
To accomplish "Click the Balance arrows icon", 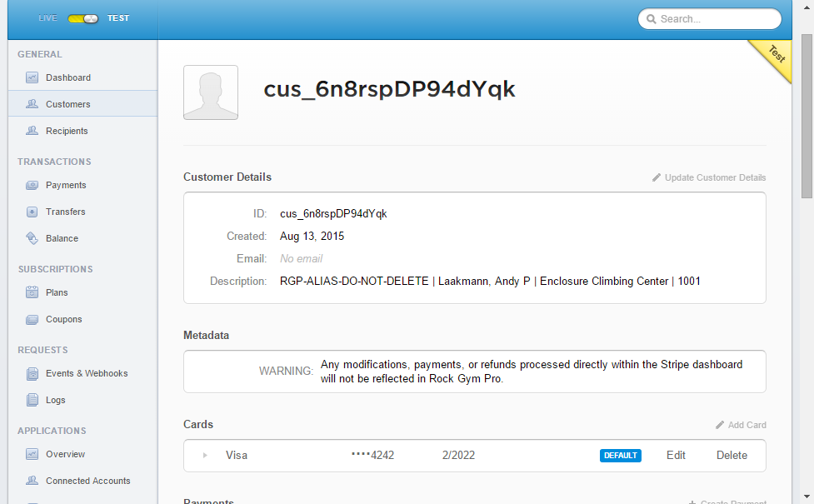I will click(32, 238).
